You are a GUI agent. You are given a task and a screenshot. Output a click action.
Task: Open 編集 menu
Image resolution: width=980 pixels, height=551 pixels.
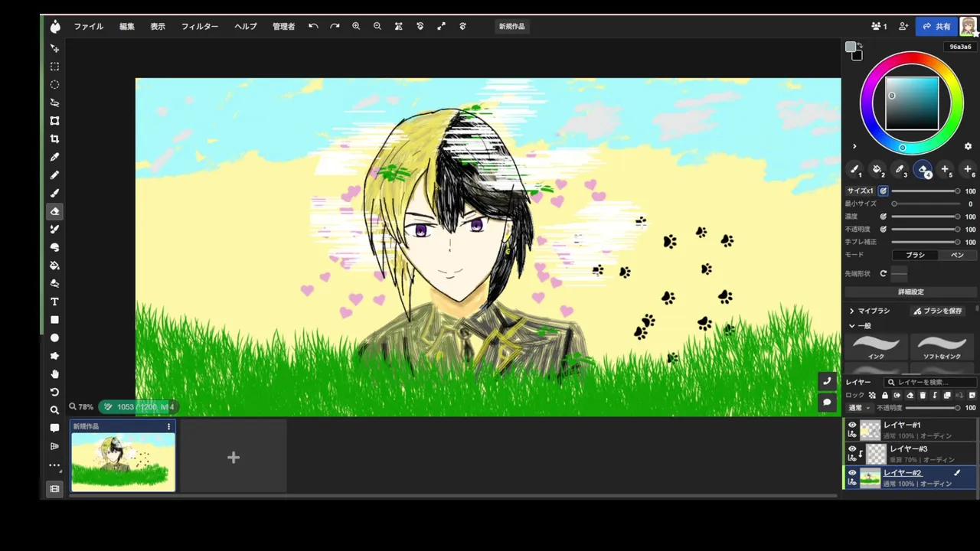pos(126,26)
